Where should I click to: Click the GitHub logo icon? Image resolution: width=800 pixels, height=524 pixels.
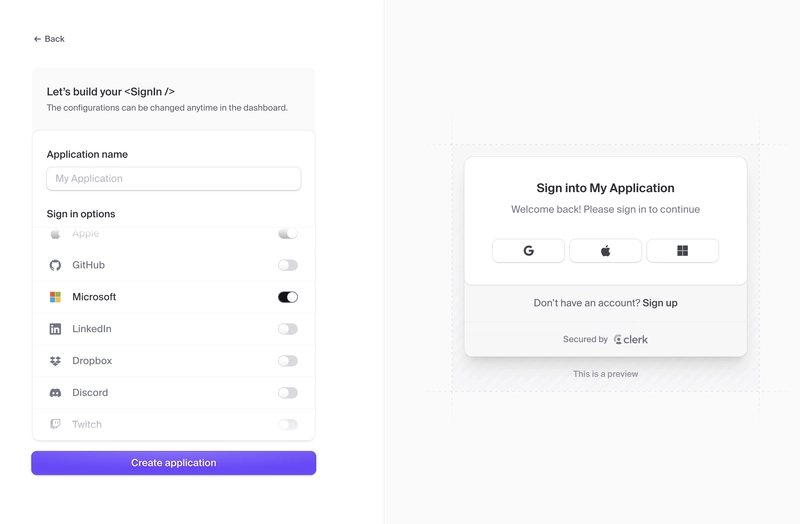pyautogui.click(x=55, y=265)
